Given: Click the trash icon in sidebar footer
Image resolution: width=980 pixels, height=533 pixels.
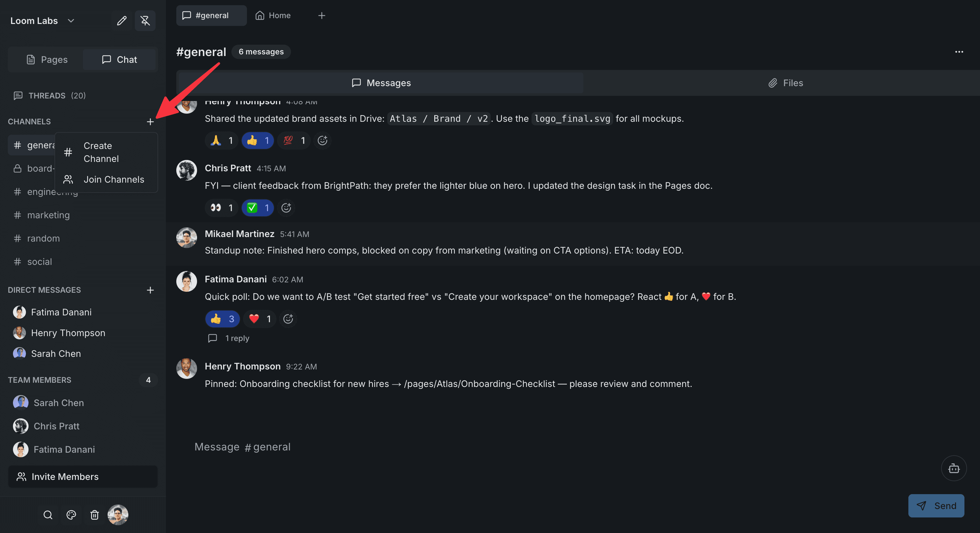Looking at the screenshot, I should (x=95, y=515).
